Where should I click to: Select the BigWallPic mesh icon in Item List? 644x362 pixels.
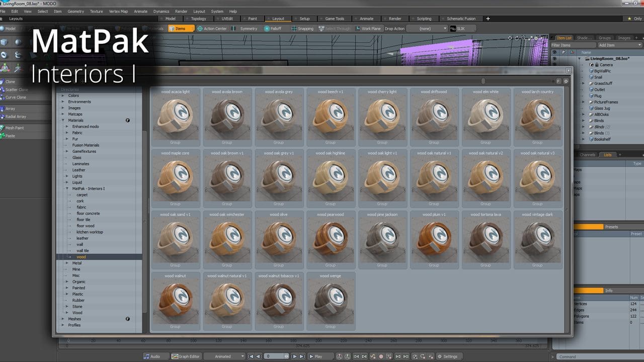coord(591,71)
